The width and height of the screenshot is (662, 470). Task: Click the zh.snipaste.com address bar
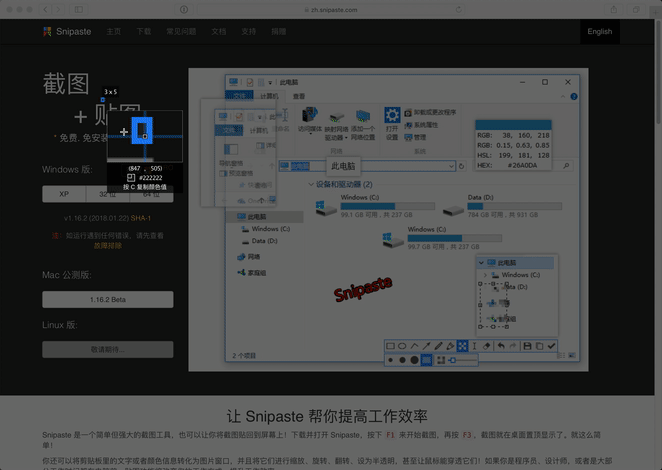[x=331, y=9]
